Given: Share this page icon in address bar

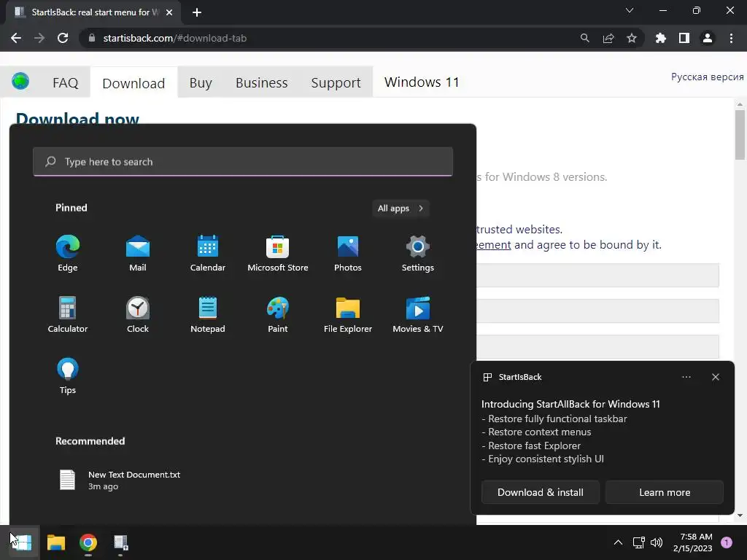Looking at the screenshot, I should click(x=608, y=38).
